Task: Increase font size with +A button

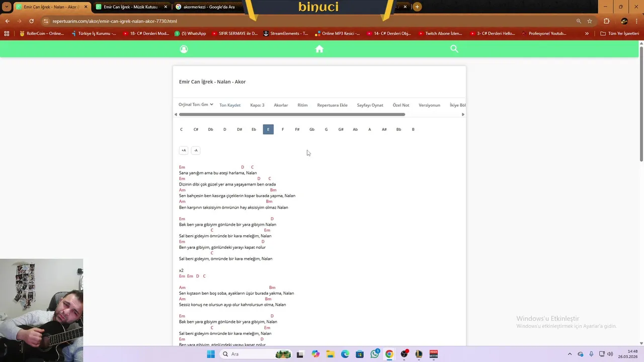Action: [184, 150]
